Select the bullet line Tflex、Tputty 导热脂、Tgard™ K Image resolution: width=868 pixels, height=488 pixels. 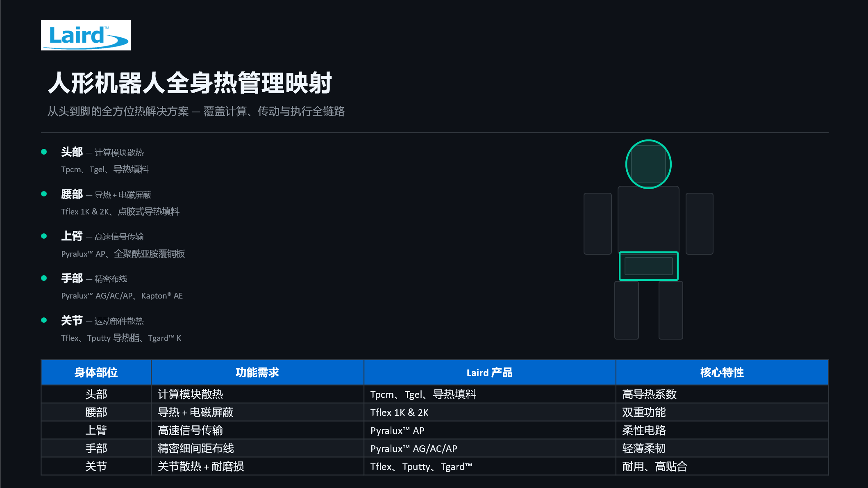[x=121, y=338]
